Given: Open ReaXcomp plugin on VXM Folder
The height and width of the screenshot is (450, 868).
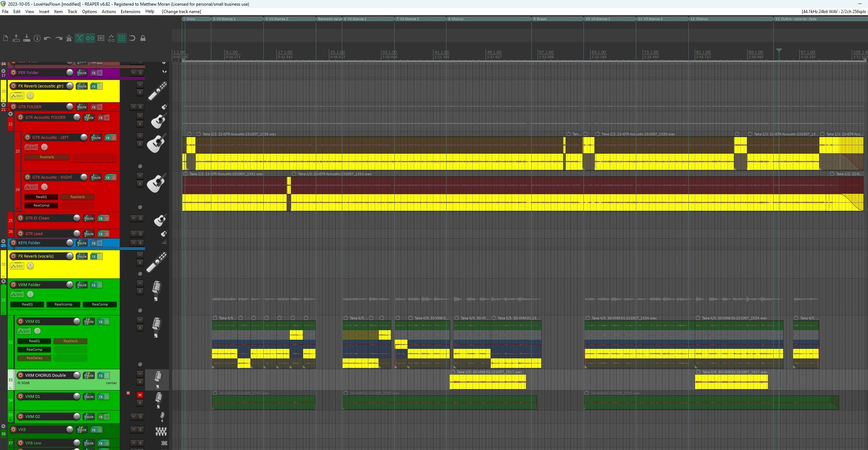Looking at the screenshot, I should pyautogui.click(x=63, y=304).
